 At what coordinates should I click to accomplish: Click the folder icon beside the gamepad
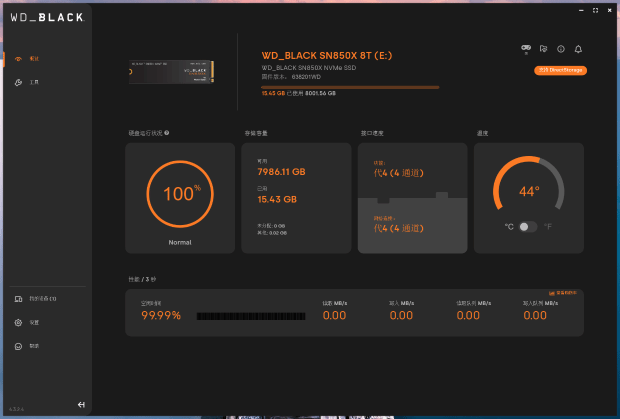click(x=544, y=49)
